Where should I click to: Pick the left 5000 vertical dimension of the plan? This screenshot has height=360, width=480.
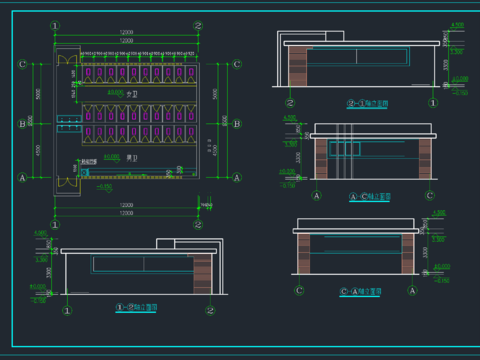pyautogui.click(x=38, y=94)
